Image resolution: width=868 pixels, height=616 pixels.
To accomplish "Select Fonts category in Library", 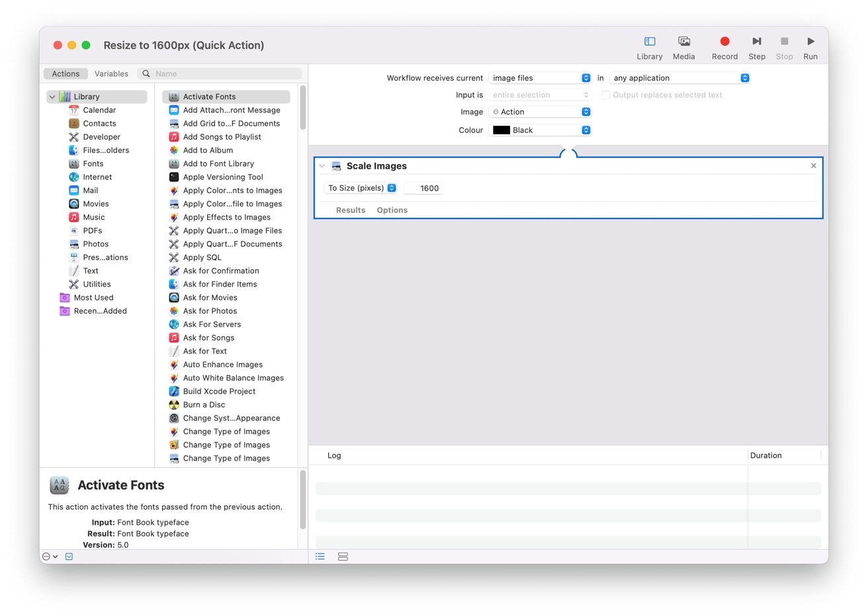I will pyautogui.click(x=93, y=163).
